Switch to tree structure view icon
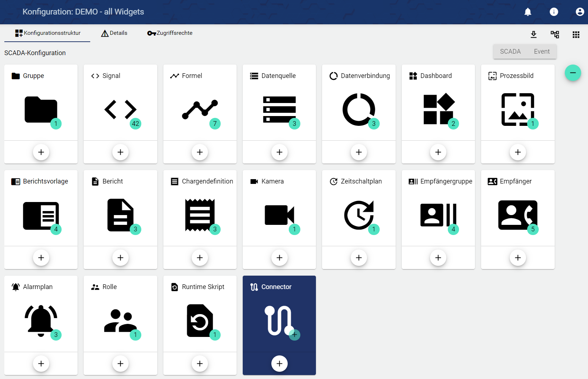This screenshot has height=379, width=588. [x=555, y=34]
